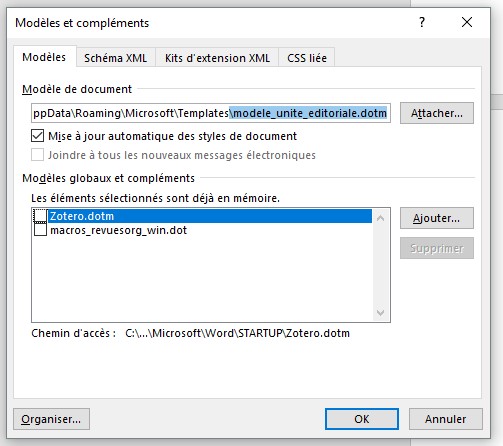Confirm with the OK button
The image size is (503, 446).
click(362, 419)
